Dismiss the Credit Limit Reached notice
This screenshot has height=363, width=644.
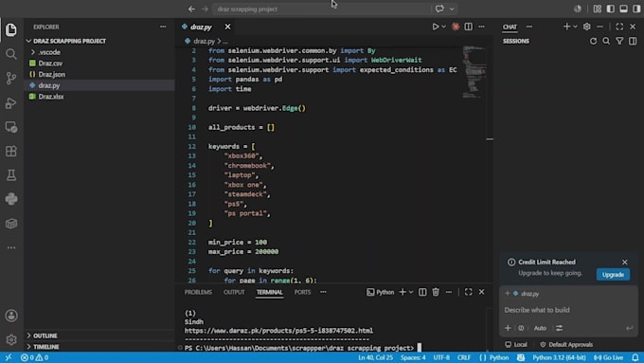tap(625, 262)
